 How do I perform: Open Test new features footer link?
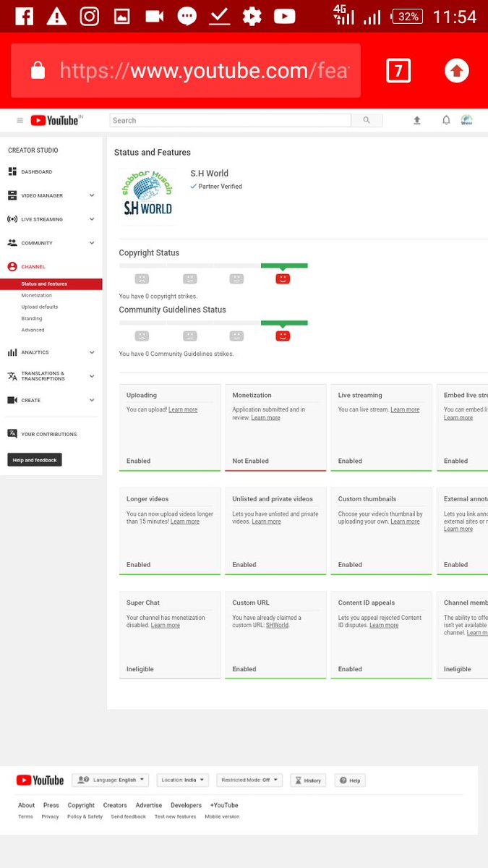[175, 817]
